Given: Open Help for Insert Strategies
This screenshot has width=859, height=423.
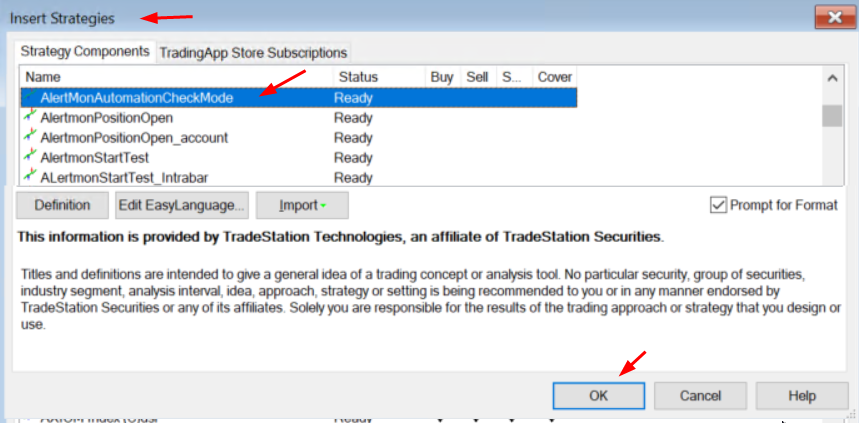Looking at the screenshot, I should point(802,396).
